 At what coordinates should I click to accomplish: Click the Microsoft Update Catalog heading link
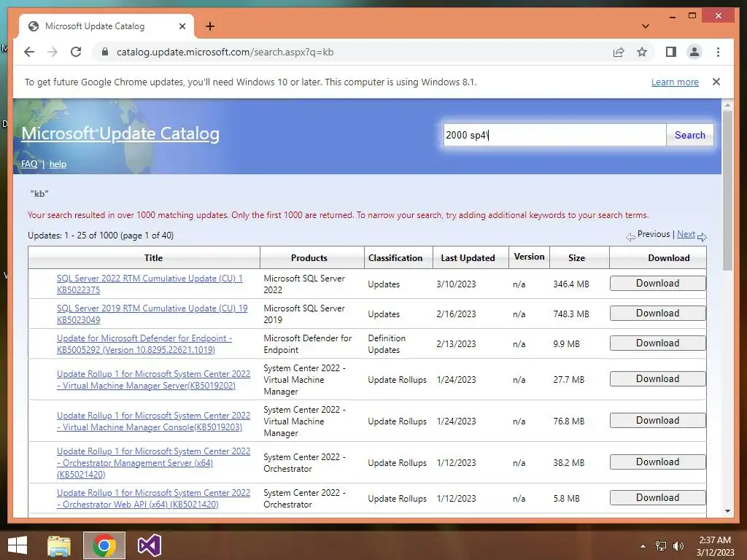pyautogui.click(x=120, y=133)
